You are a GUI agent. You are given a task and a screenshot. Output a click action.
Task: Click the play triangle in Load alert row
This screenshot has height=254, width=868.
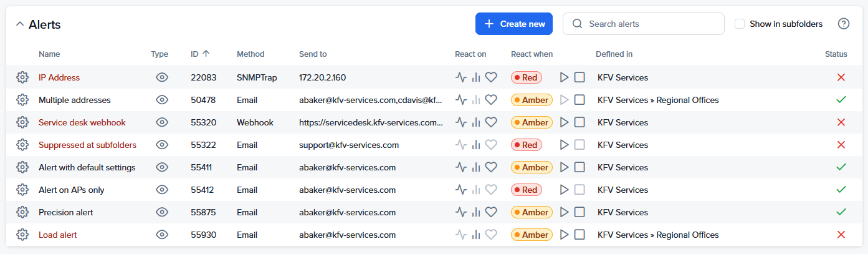564,235
